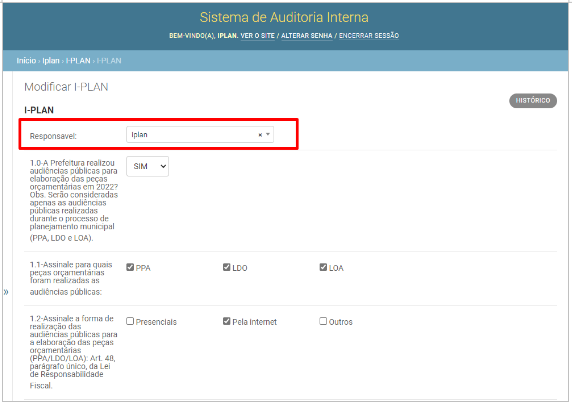Check the Presenciais checkbox
This screenshot has width=572, height=404.
click(130, 322)
